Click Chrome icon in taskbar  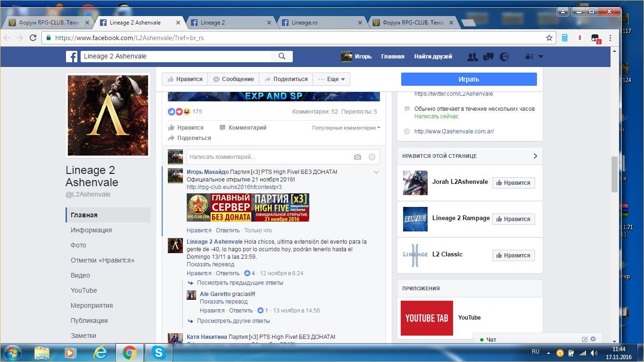pyautogui.click(x=129, y=353)
